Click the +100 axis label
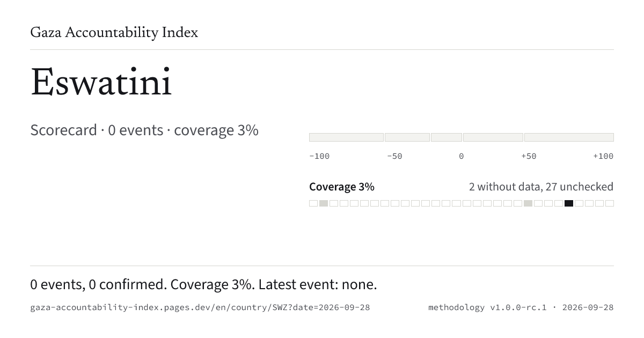Viewport: 644px width, 338px height. [x=603, y=156]
